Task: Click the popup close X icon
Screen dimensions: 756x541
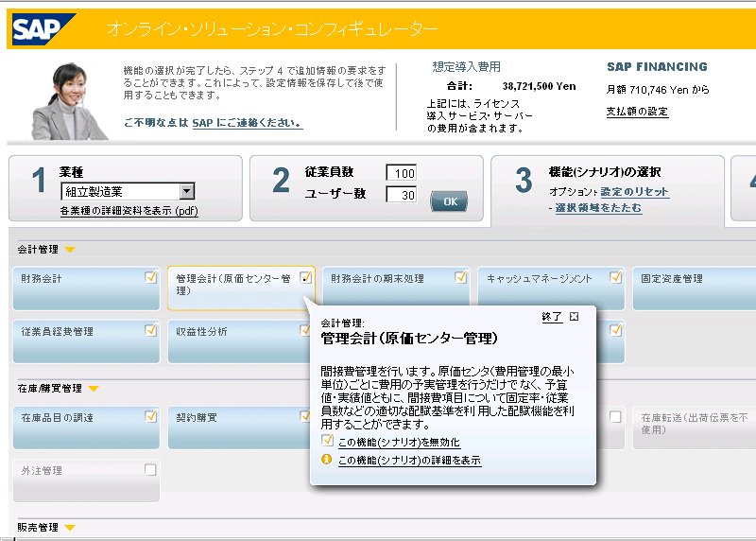Action: coord(574,317)
